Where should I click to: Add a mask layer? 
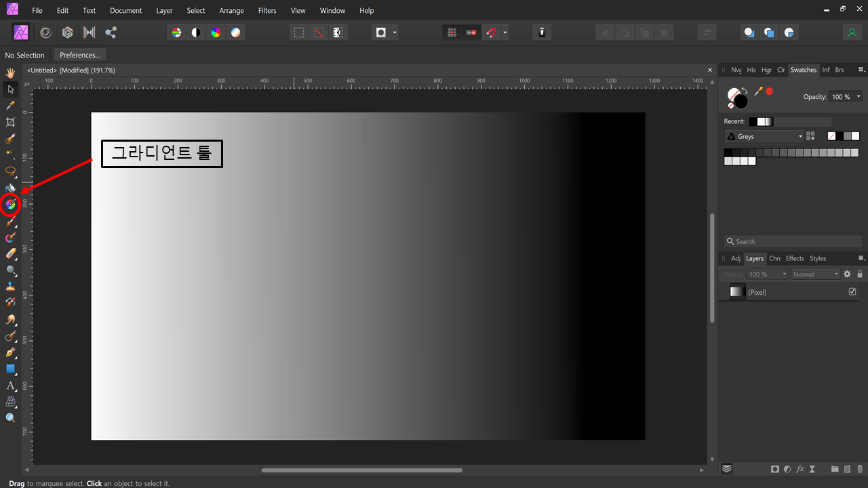click(x=774, y=469)
